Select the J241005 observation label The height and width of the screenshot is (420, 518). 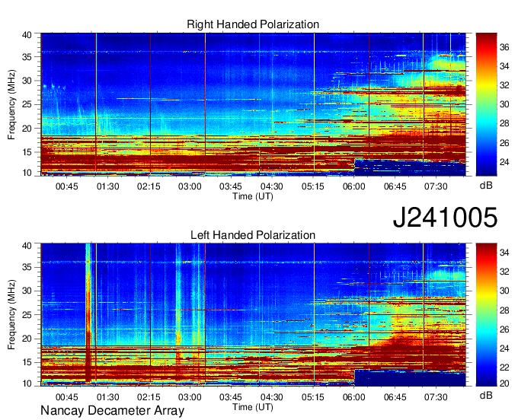(445, 218)
